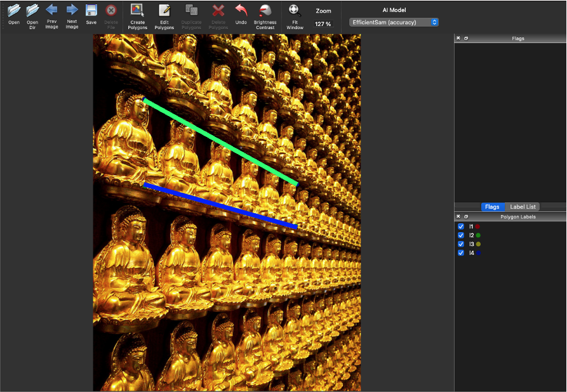Select the Flags tab
567x392 pixels.
[492, 207]
